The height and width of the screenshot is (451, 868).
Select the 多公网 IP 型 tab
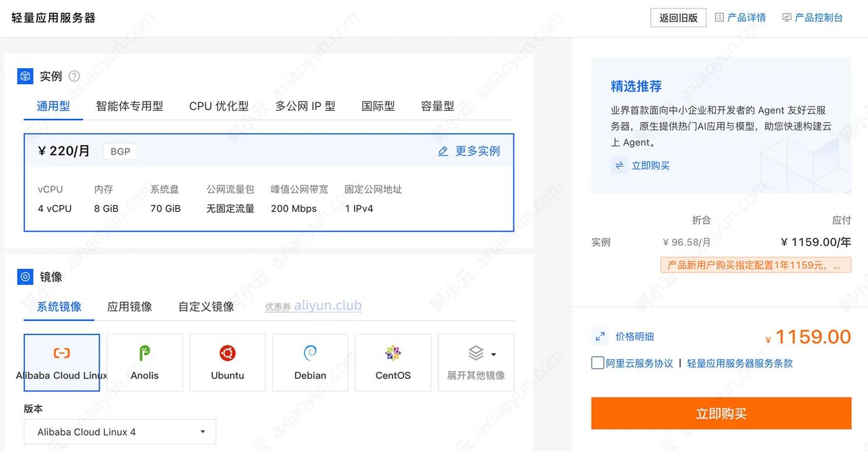click(x=305, y=106)
